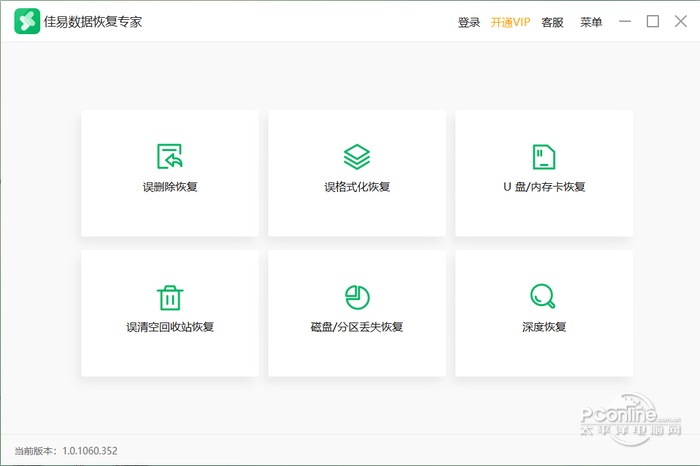Click the green app logo icon
The height and width of the screenshot is (466, 700).
[27, 21]
